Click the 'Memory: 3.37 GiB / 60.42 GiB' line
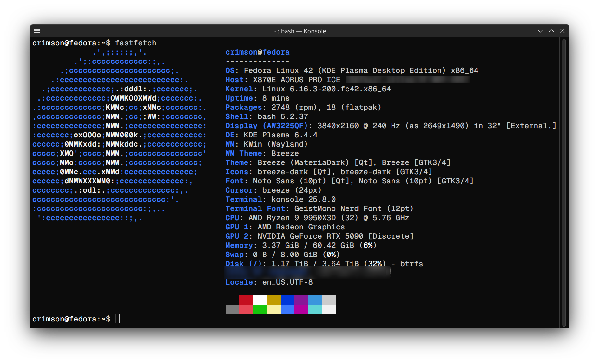The width and height of the screenshot is (599, 364). (301, 245)
